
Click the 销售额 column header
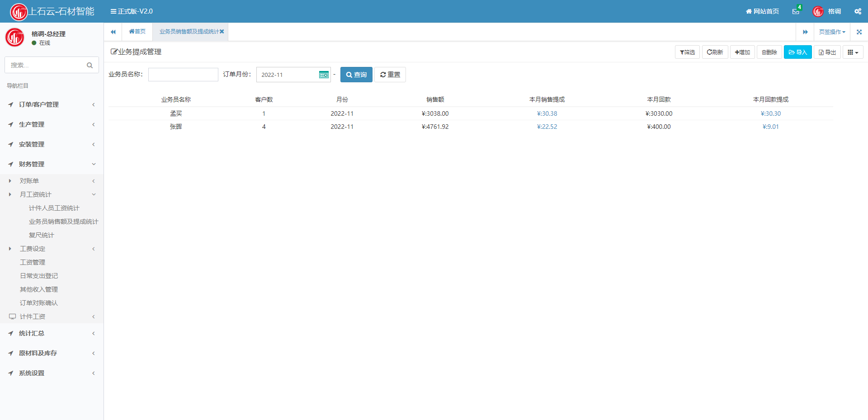[435, 99]
